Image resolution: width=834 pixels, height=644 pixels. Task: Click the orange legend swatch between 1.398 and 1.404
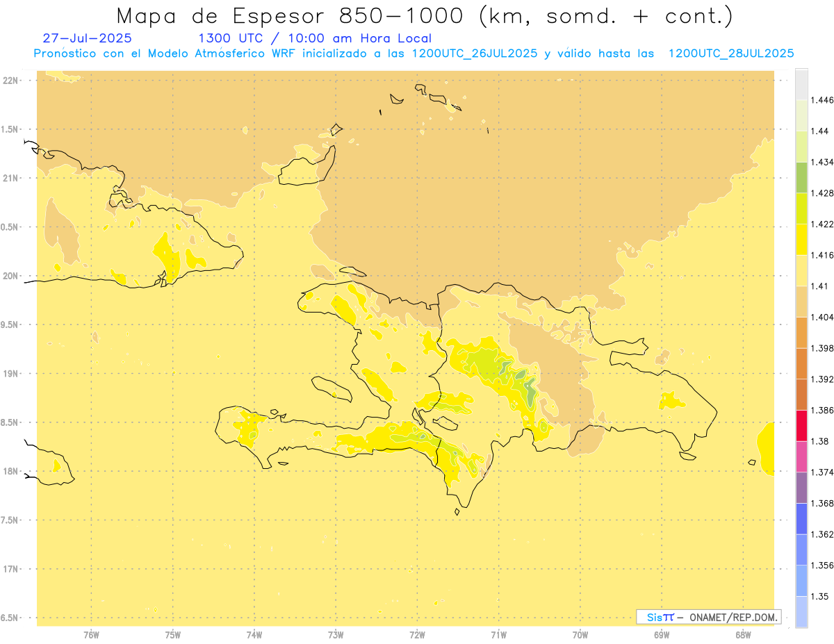pos(801,332)
